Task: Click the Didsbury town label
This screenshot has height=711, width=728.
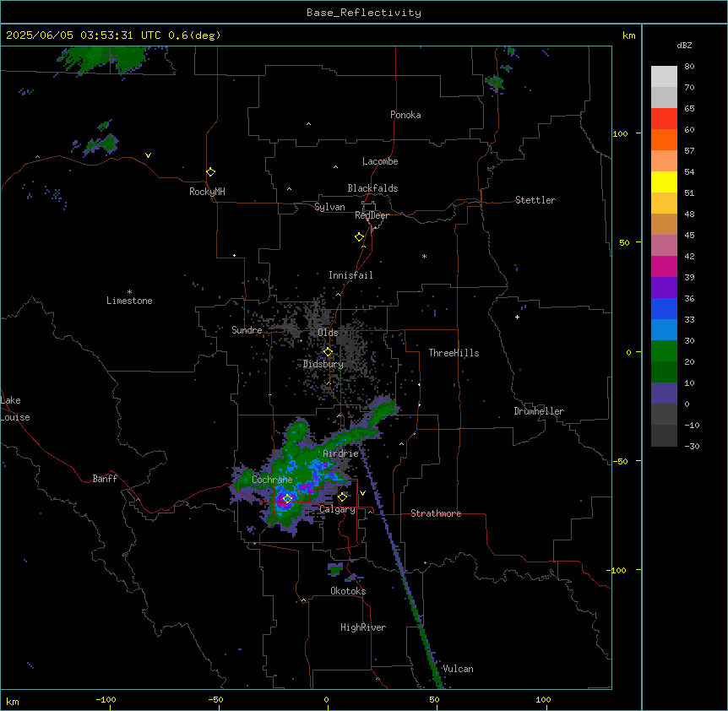Action: click(323, 364)
